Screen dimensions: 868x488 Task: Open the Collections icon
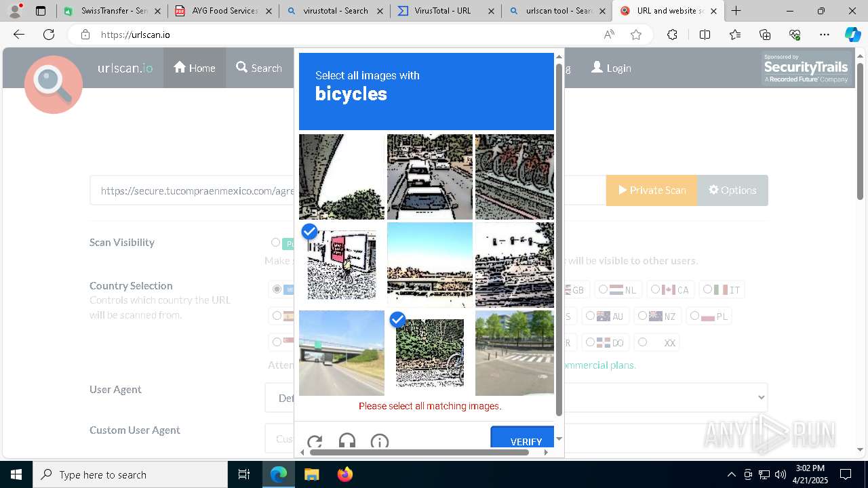(x=765, y=35)
